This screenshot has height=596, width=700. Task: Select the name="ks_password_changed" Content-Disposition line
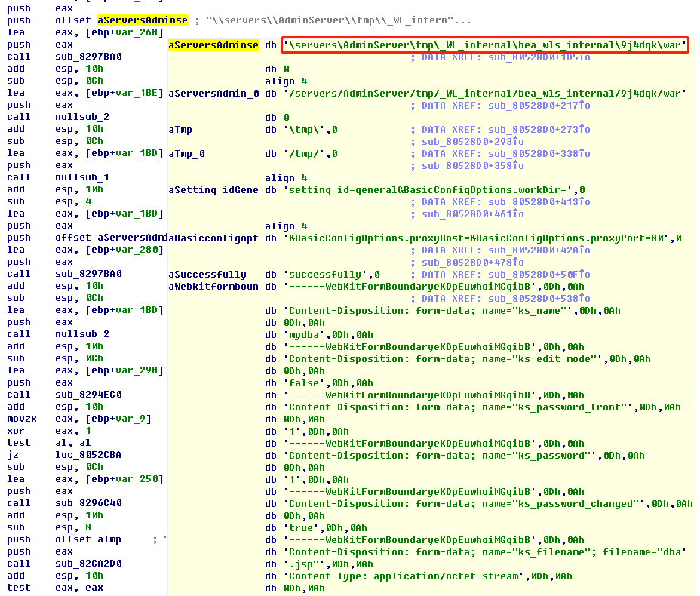click(x=488, y=504)
